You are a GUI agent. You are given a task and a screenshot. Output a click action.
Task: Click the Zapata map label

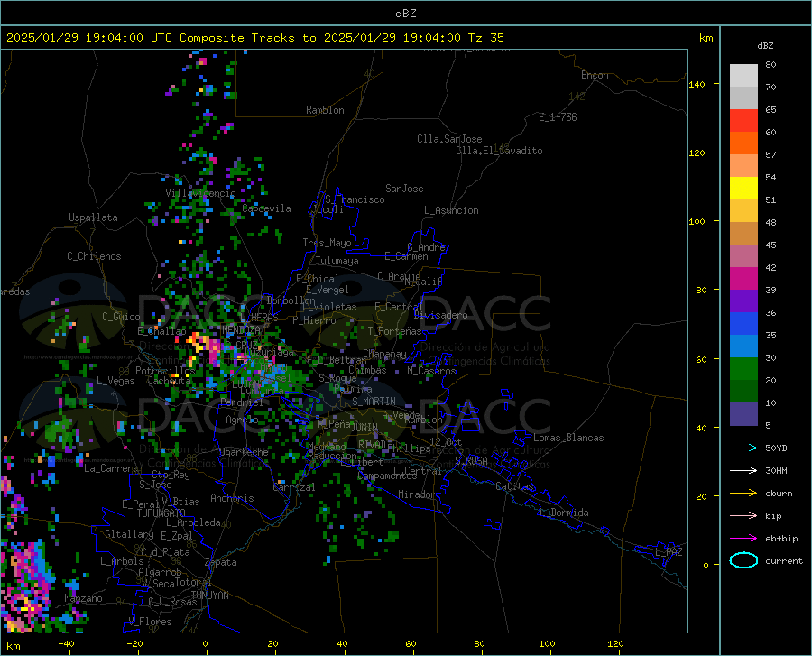(221, 562)
